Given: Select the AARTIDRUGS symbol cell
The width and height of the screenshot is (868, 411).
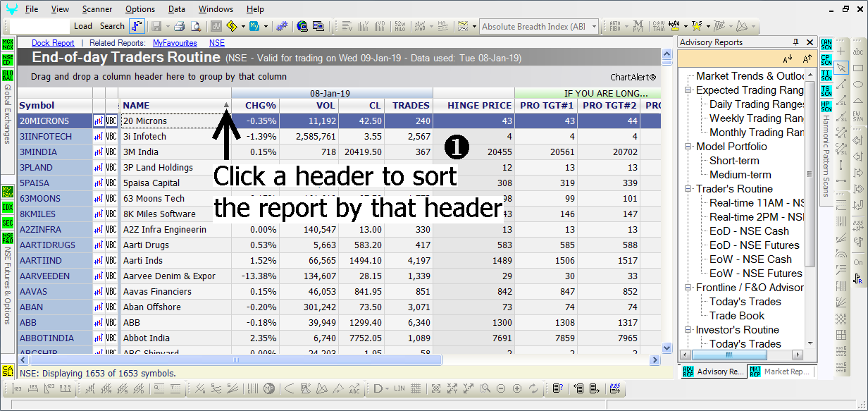Looking at the screenshot, I should tap(54, 245).
